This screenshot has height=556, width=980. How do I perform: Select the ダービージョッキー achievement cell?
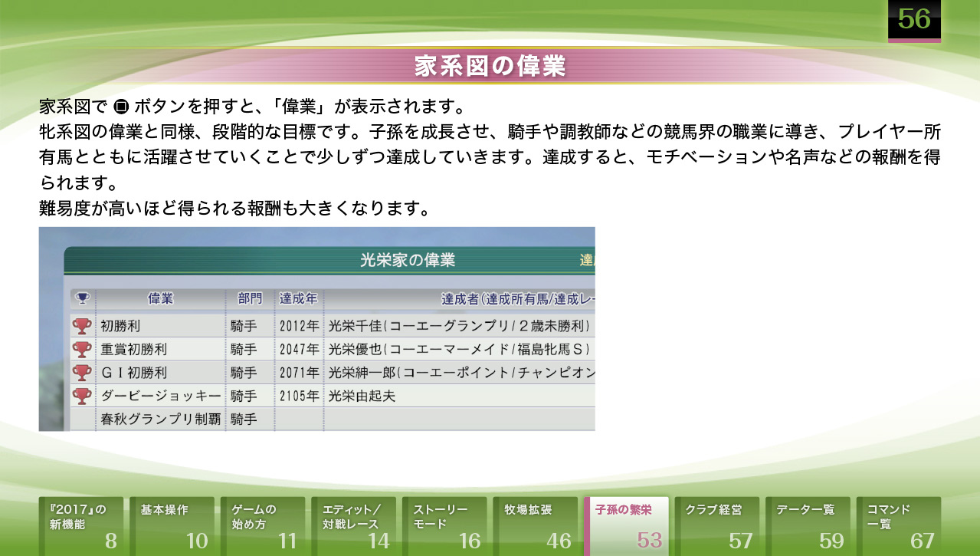click(x=161, y=396)
